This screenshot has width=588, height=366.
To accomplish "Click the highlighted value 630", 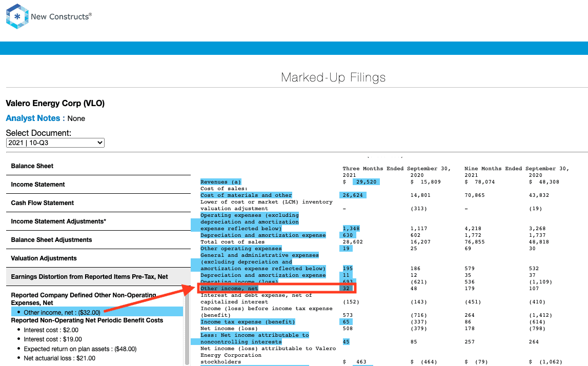I will [x=348, y=235].
